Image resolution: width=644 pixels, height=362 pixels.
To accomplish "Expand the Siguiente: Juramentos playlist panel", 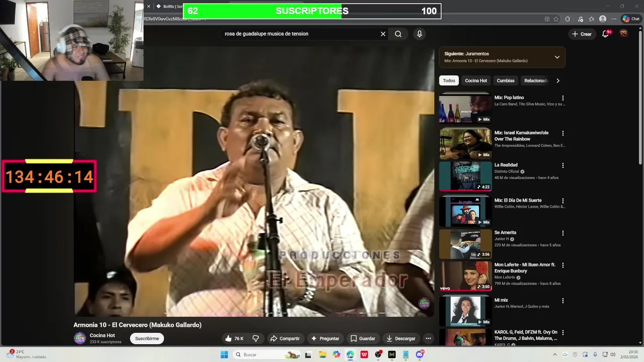I will click(557, 57).
